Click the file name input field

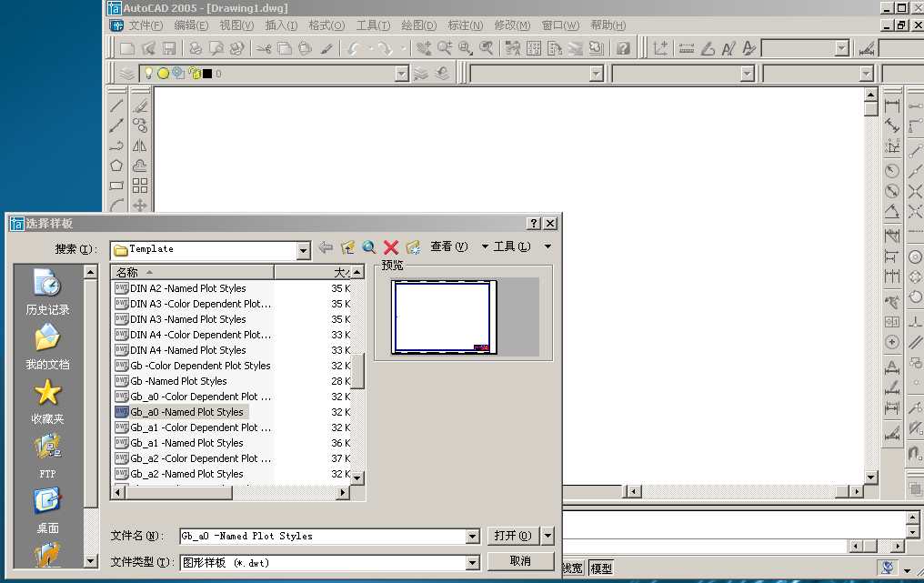click(x=322, y=536)
